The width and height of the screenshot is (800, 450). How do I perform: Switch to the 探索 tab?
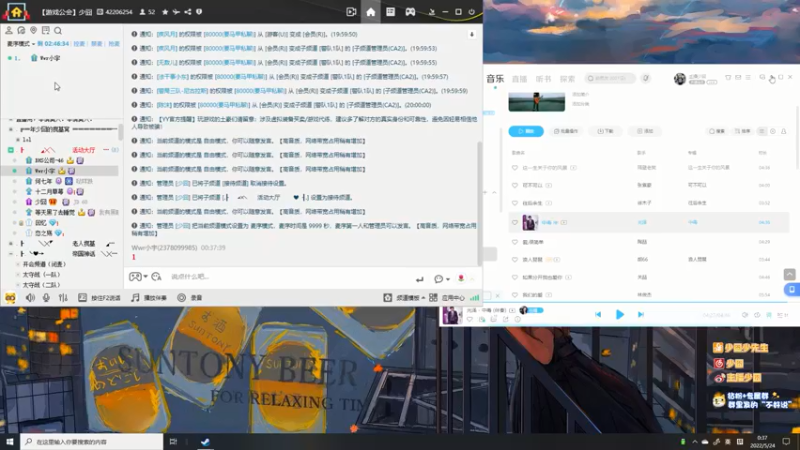pyautogui.click(x=567, y=79)
